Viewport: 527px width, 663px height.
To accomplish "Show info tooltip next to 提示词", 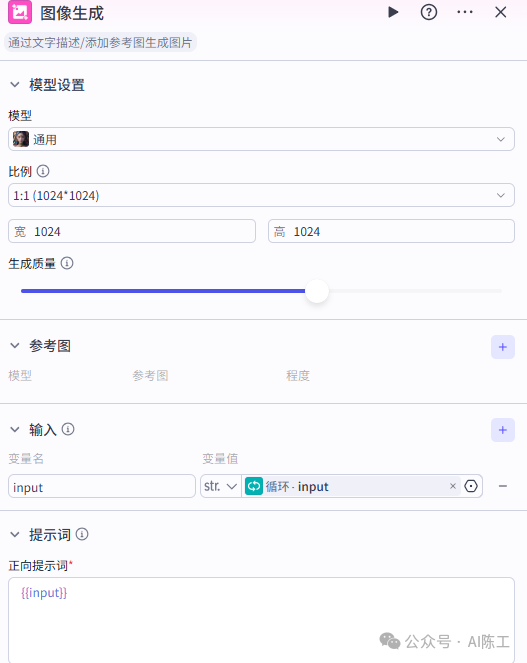I will [82, 534].
